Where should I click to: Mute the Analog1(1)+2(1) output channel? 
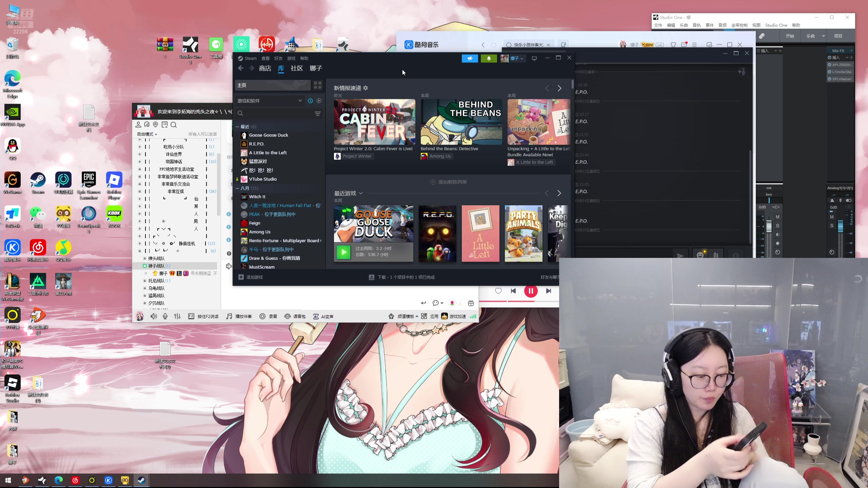(x=832, y=217)
